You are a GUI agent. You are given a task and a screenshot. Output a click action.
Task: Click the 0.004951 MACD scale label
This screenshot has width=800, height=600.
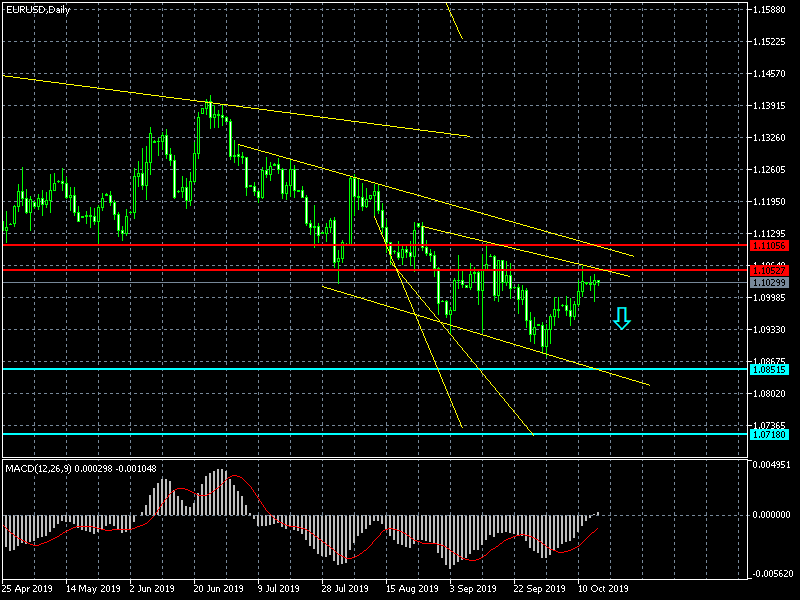click(771, 465)
